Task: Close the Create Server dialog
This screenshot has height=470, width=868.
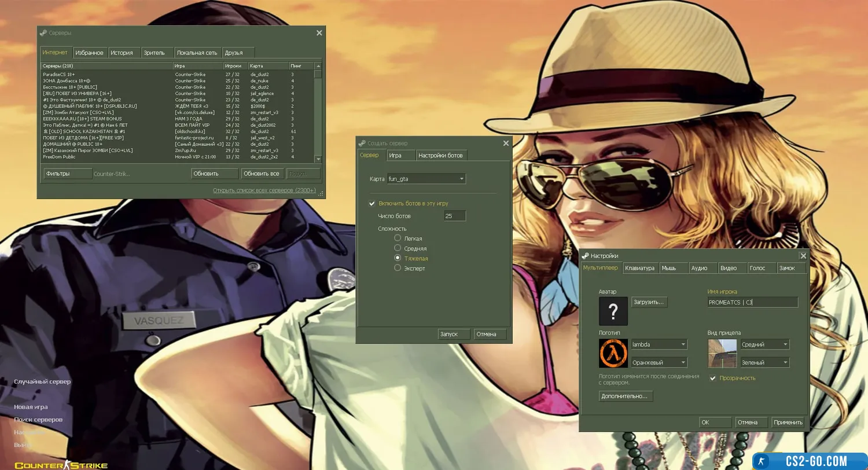Action: pos(506,144)
